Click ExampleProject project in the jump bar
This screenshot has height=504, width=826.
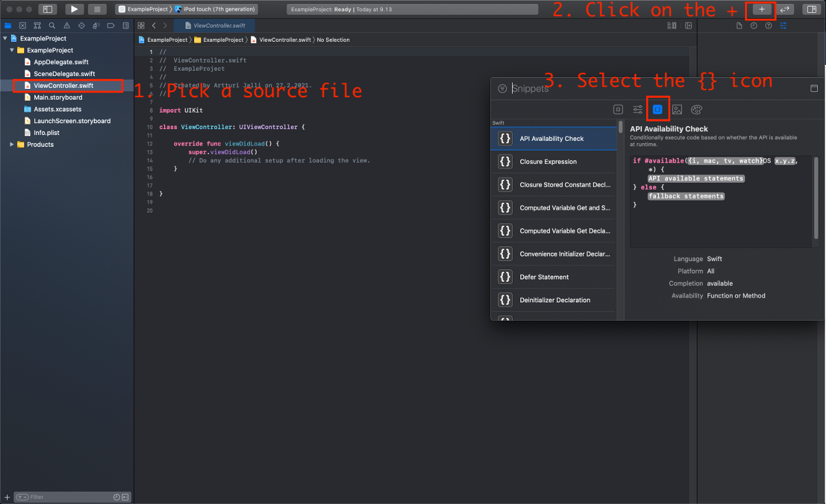point(162,39)
